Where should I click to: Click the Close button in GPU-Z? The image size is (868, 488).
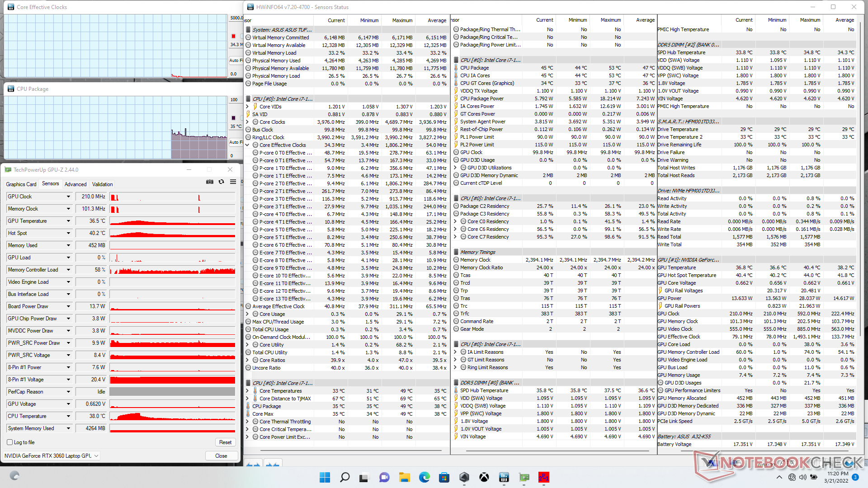click(x=221, y=455)
